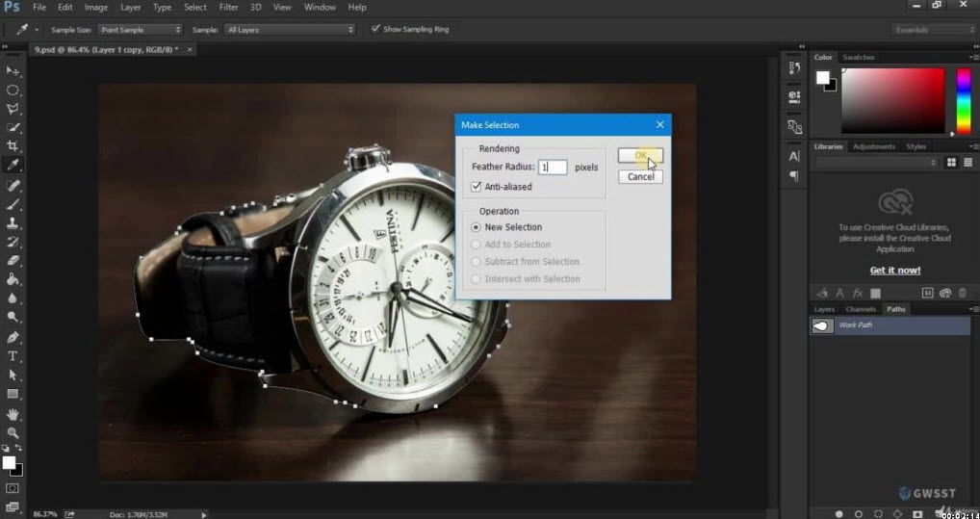Viewport: 980px width, 519px height.
Task: Select the Eraser tool
Action: click(12, 260)
